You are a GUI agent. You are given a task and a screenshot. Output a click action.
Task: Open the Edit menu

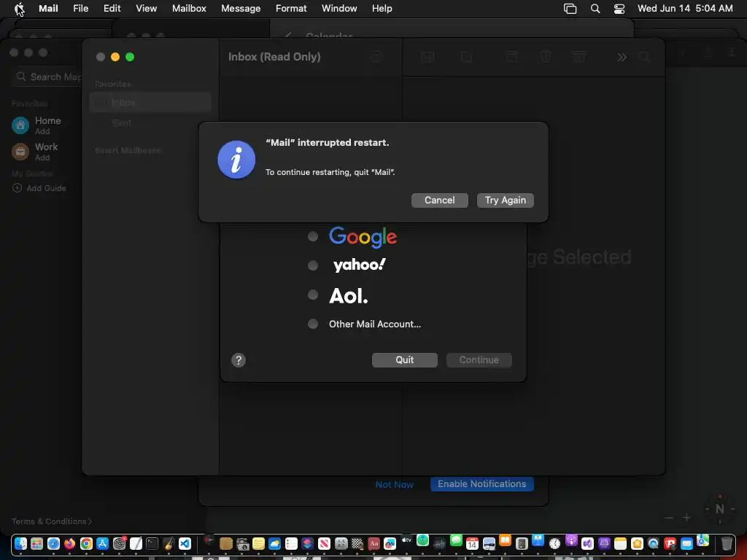click(x=112, y=8)
